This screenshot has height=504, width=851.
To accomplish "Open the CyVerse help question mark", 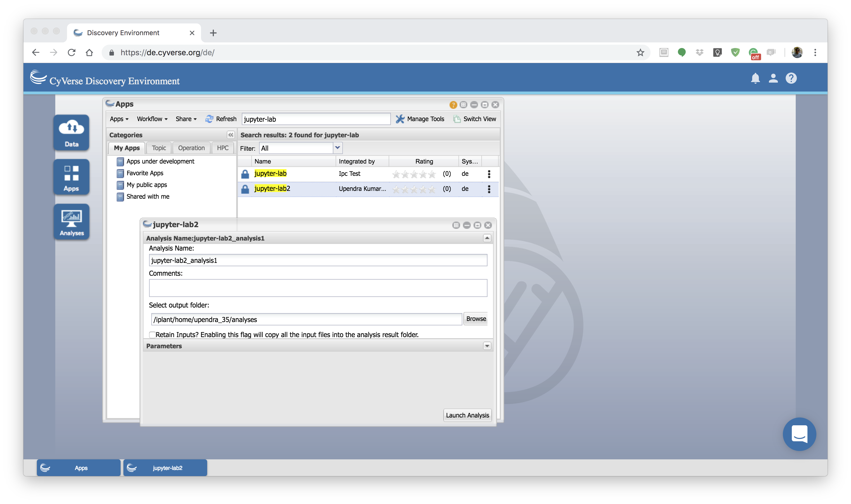I will [x=791, y=78].
